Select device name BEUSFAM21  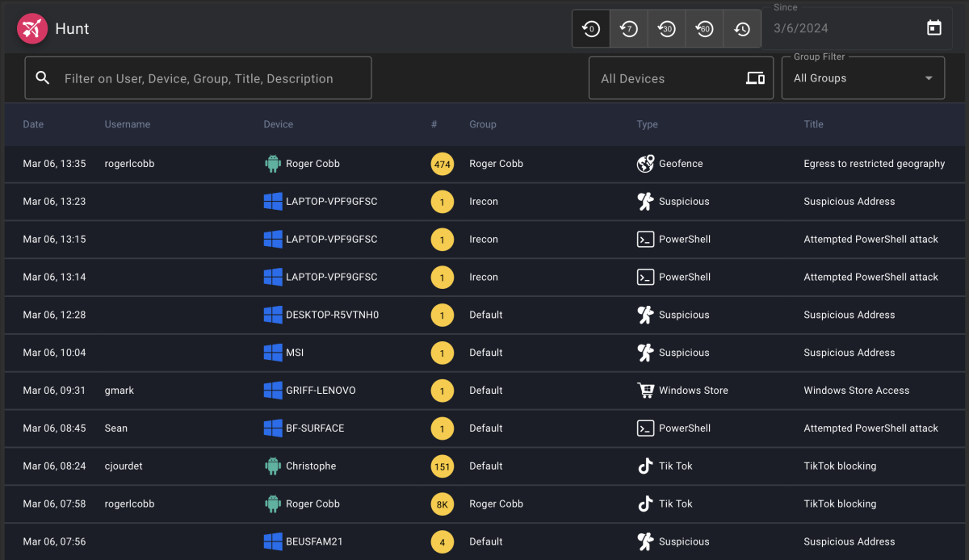(314, 542)
